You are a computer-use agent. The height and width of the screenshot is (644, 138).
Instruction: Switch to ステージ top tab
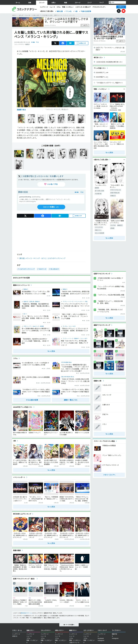pos(77,2)
